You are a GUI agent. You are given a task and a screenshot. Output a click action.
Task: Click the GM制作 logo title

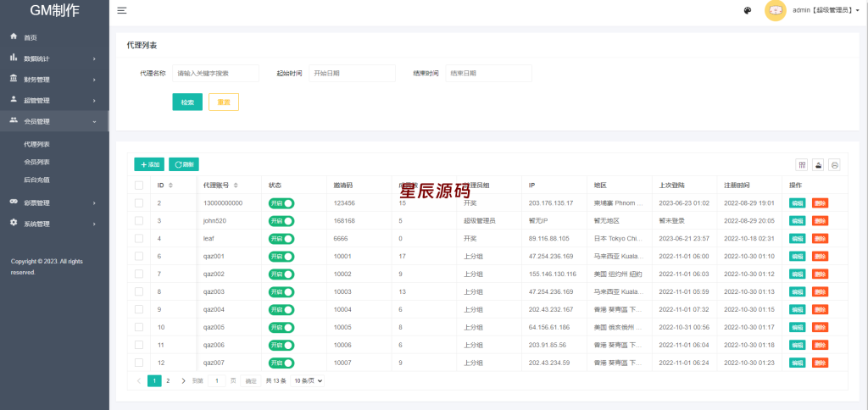pos(54,10)
